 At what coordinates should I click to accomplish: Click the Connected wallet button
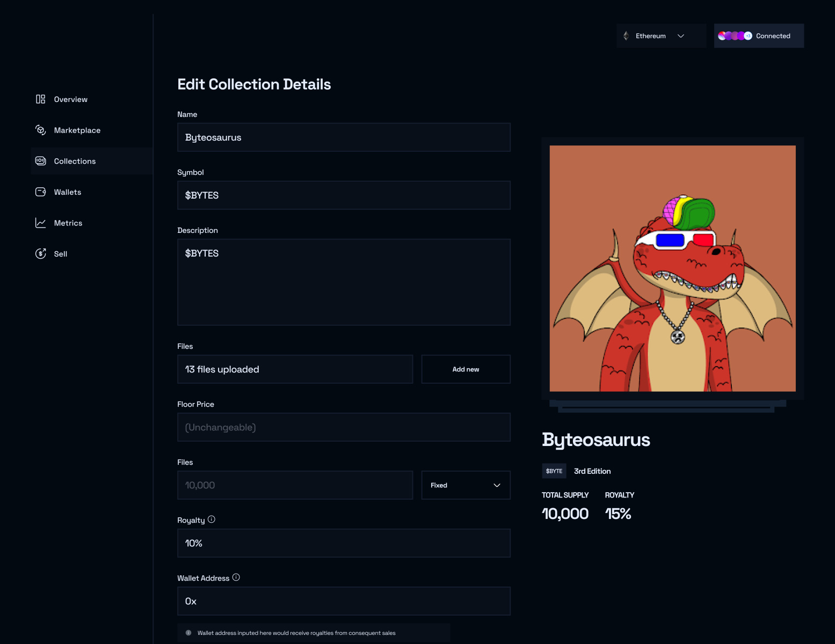(x=759, y=36)
